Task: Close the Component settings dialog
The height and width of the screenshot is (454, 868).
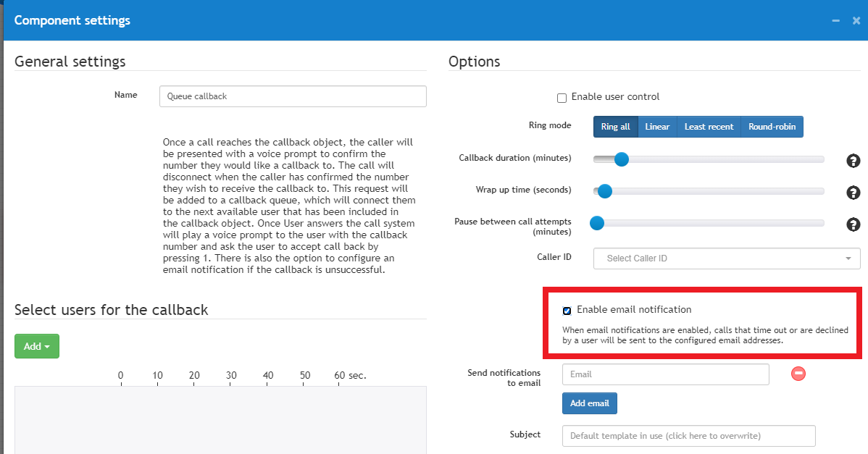Action: point(856,20)
